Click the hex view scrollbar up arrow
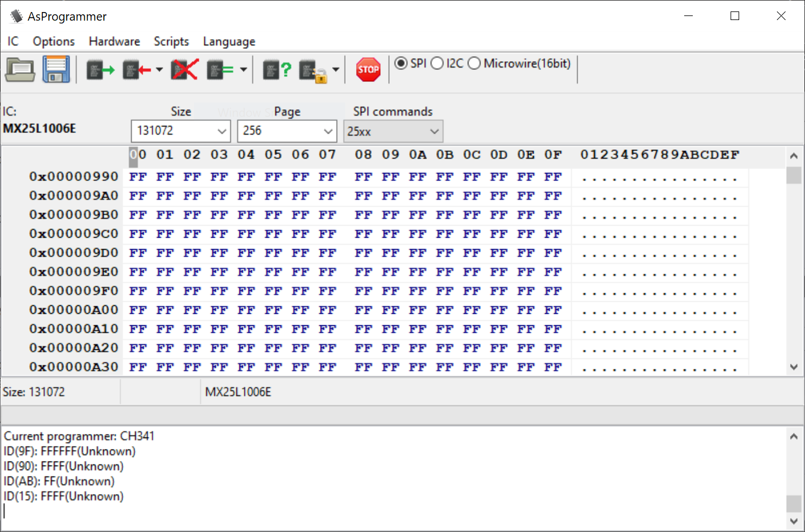This screenshot has height=532, width=805. pyautogui.click(x=794, y=156)
